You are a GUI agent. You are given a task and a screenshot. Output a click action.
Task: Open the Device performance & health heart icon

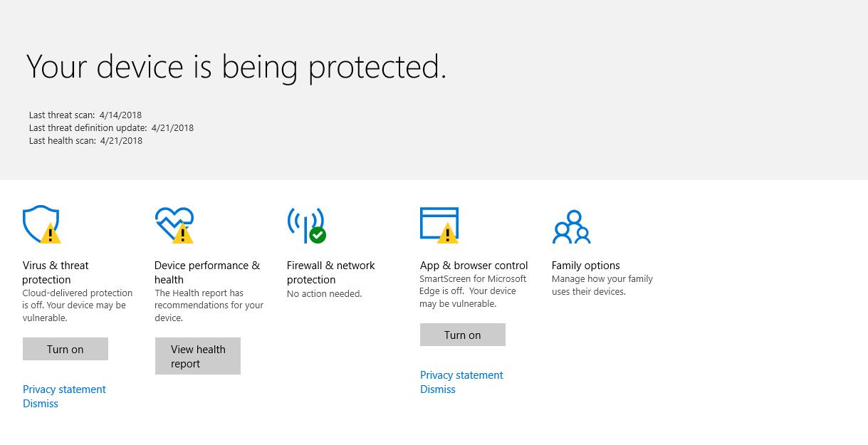click(x=174, y=225)
